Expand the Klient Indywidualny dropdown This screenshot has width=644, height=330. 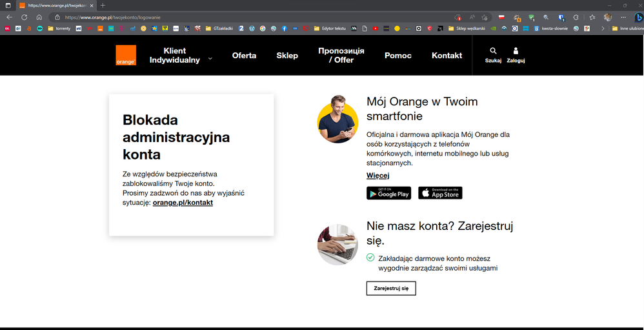(x=181, y=56)
